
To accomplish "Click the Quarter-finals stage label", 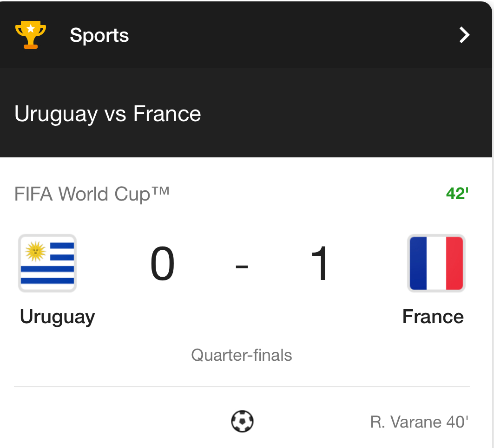I will click(x=242, y=355).
